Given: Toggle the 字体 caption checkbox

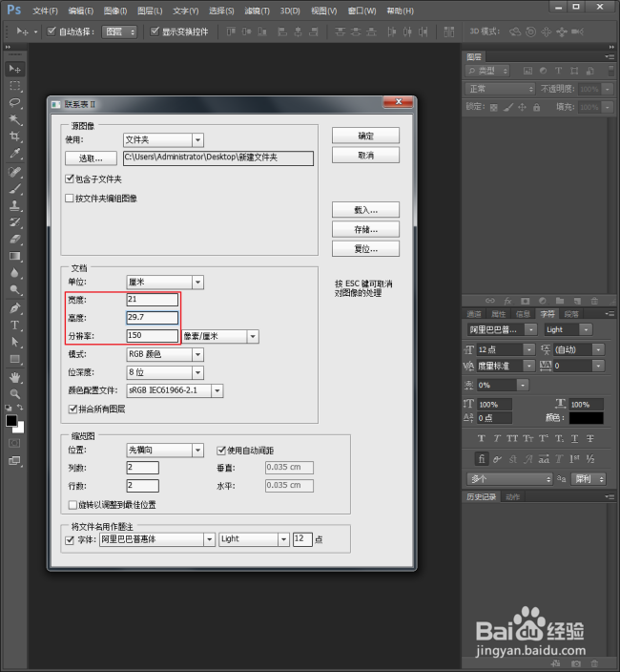Looking at the screenshot, I should [x=70, y=540].
